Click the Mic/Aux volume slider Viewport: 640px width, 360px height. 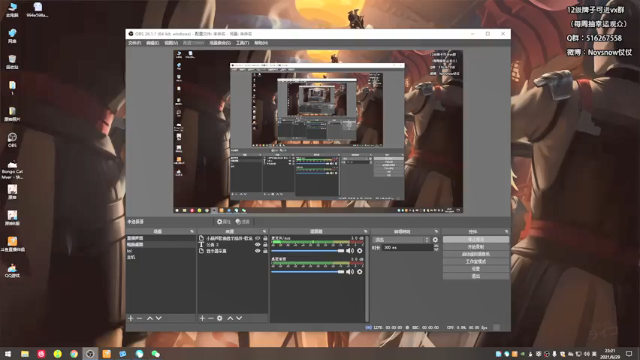coord(308,251)
